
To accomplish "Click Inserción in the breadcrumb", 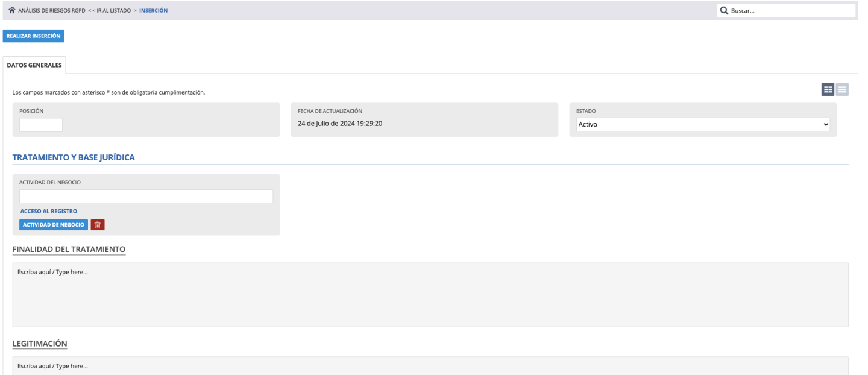I will coord(154,11).
